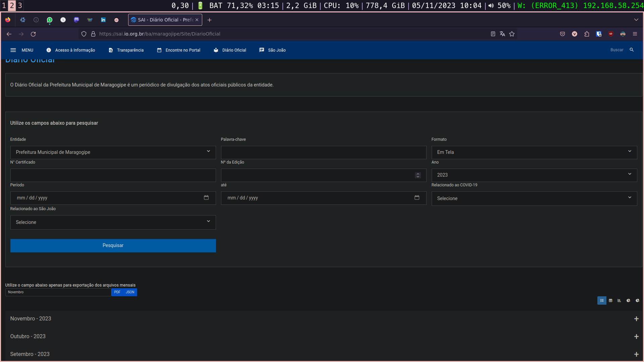Open the translate page icon
The height and width of the screenshot is (362, 644).
tap(502, 34)
